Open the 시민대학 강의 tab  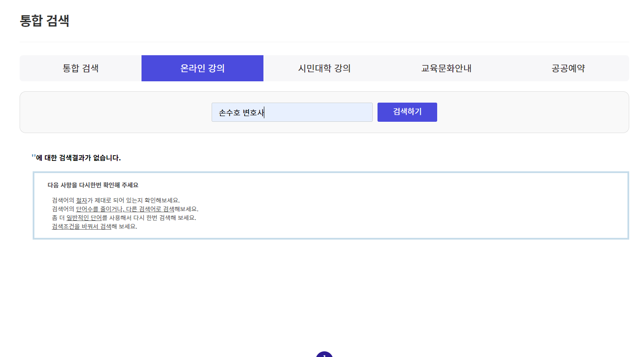coord(324,68)
